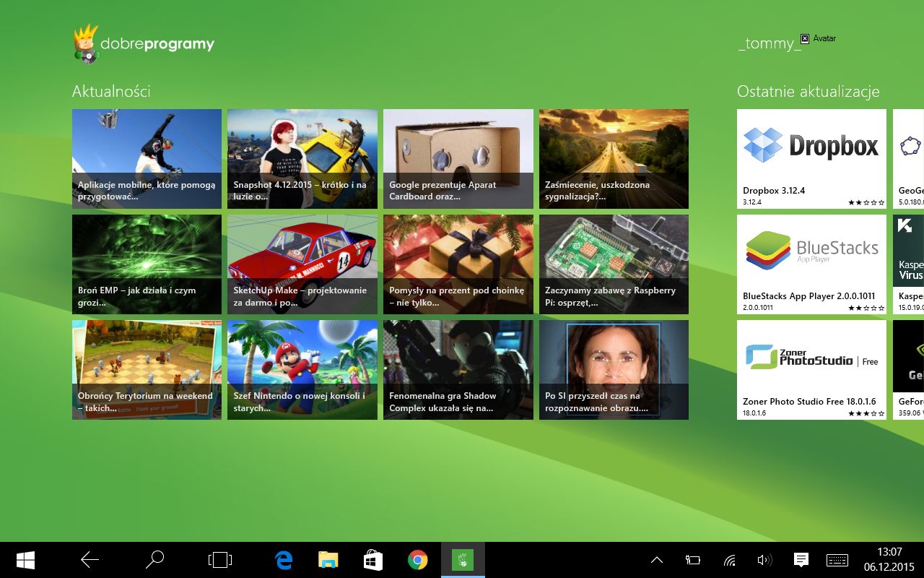Show hidden tray icons chevron
Viewport: 924px width, 578px height.
(656, 560)
